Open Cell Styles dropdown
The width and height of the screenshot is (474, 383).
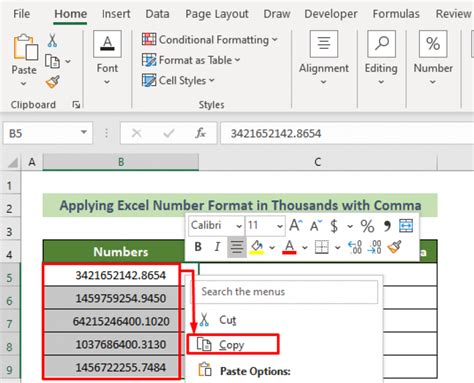(x=212, y=81)
